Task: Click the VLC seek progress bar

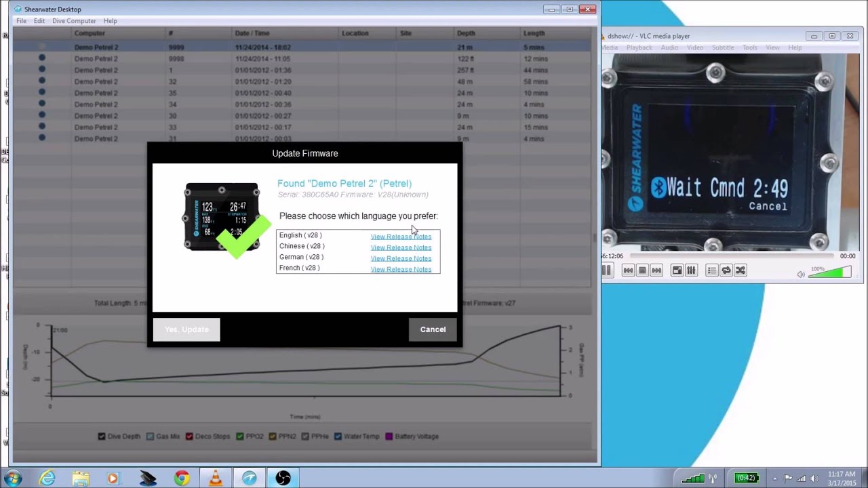Action: [x=731, y=256]
